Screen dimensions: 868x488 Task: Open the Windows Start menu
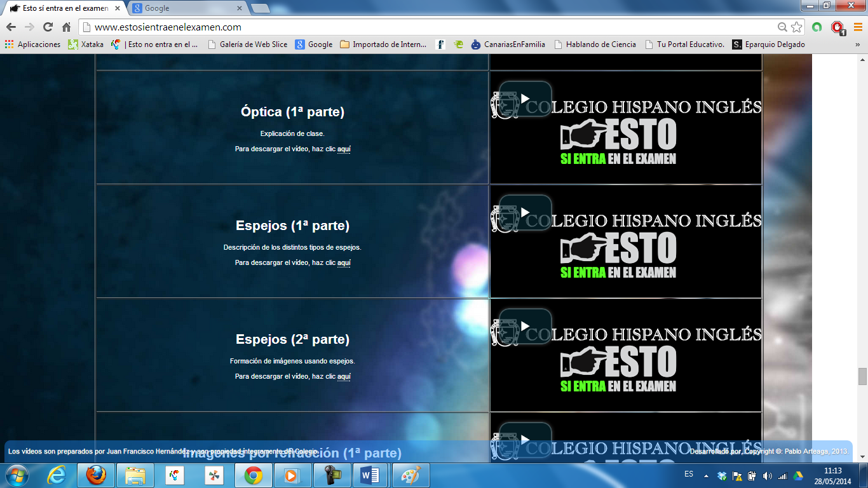17,475
